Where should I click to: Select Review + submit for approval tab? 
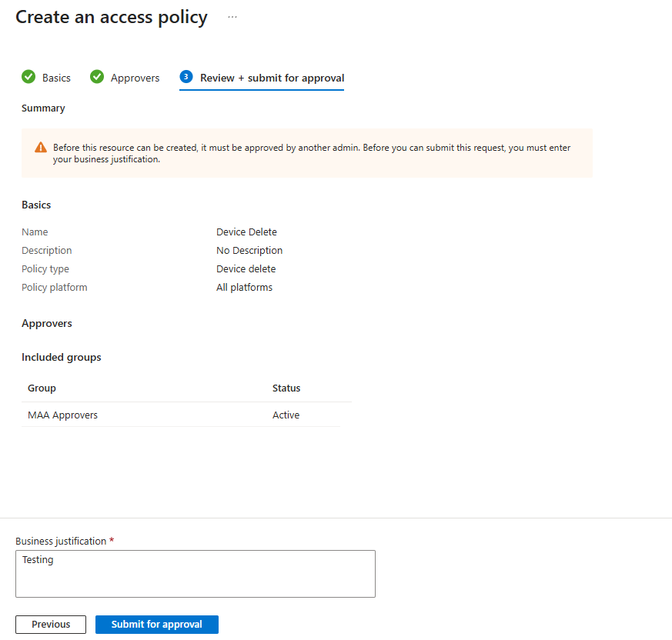[272, 78]
